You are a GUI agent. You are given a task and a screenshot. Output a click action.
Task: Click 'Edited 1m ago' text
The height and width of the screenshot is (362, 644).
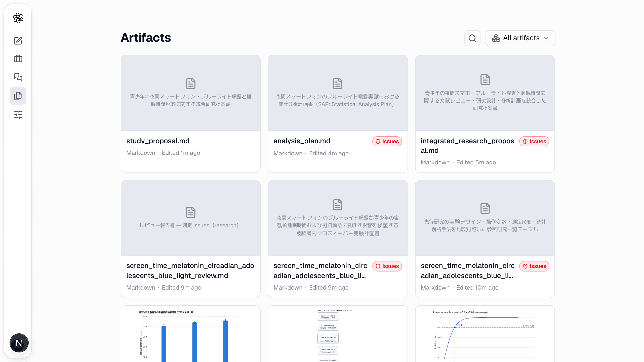coord(181,153)
